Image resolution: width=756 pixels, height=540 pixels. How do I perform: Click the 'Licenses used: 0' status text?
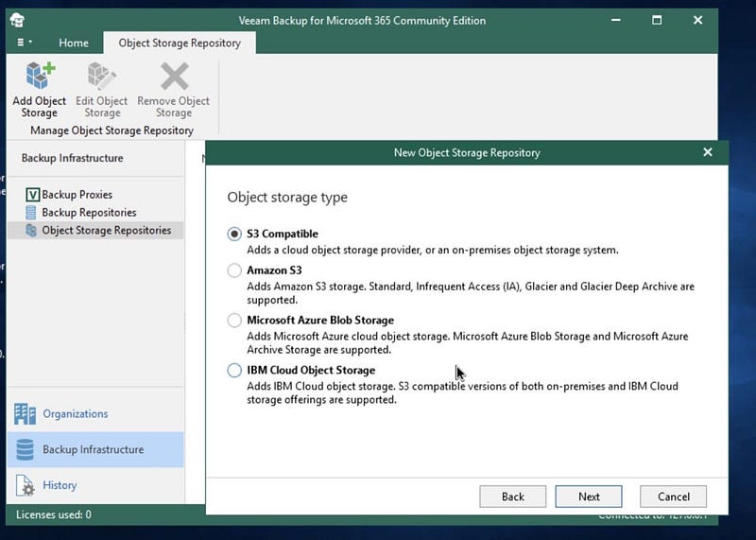coord(54,514)
